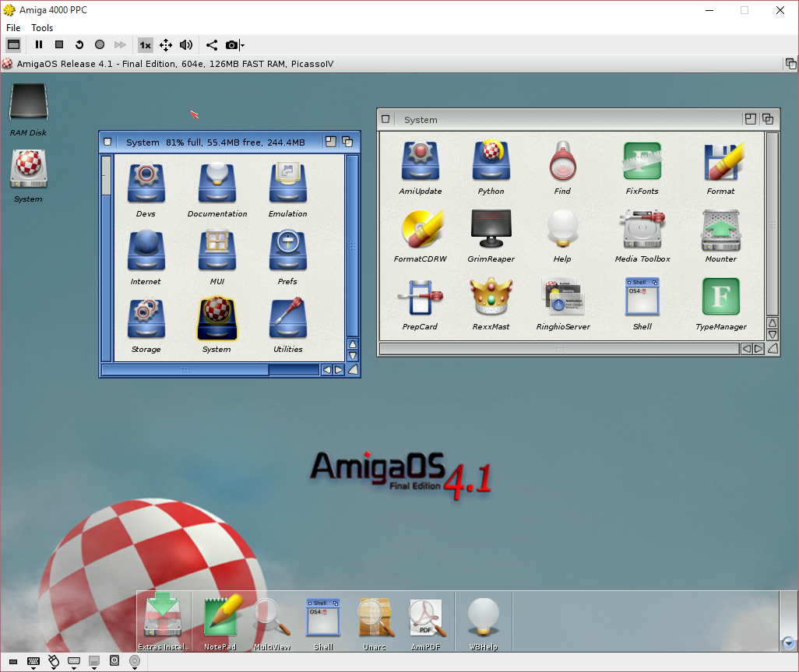799x672 pixels.
Task: Open the Internet drawer
Action: [x=146, y=250]
